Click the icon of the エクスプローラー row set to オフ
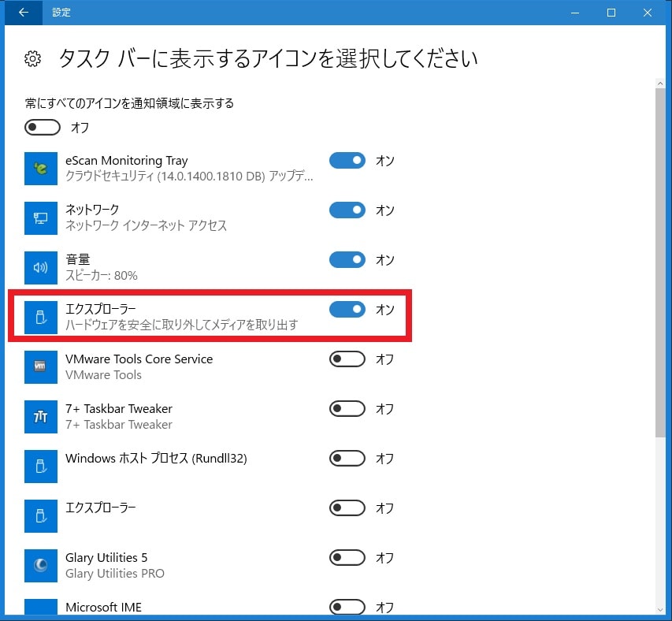The width and height of the screenshot is (672, 621). (41, 516)
